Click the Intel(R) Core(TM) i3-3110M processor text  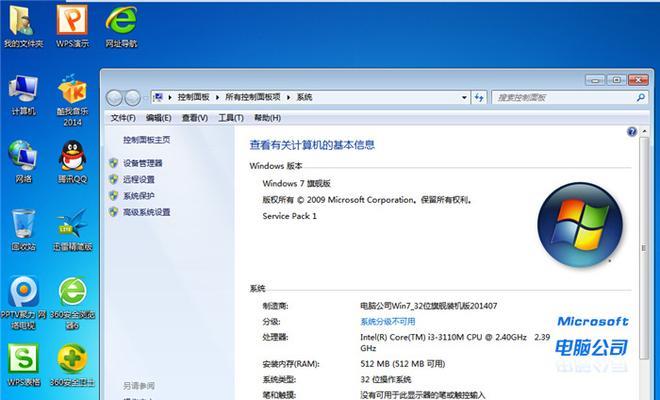point(455,342)
